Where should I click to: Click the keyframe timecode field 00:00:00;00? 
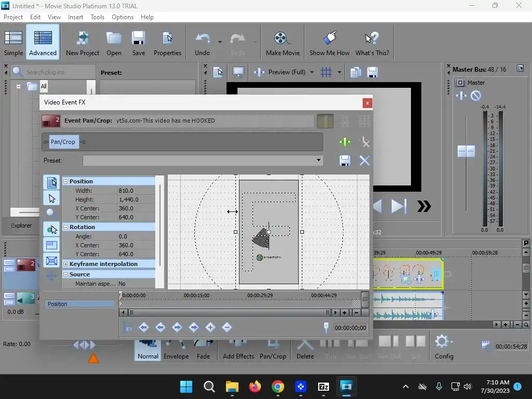[350, 328]
